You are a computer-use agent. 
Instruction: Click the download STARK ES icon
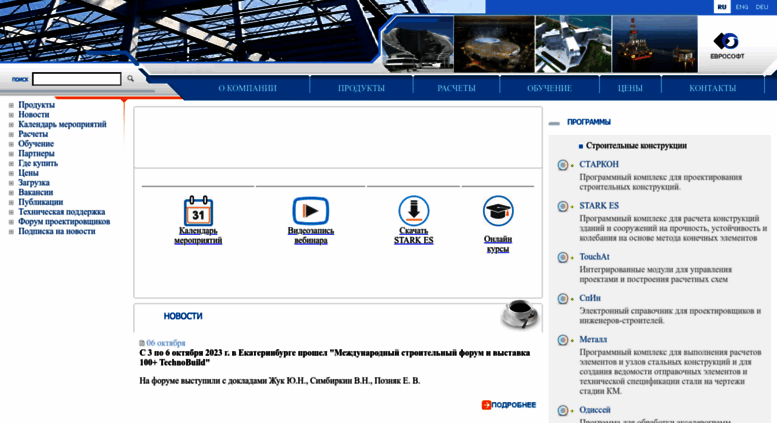pos(414,211)
